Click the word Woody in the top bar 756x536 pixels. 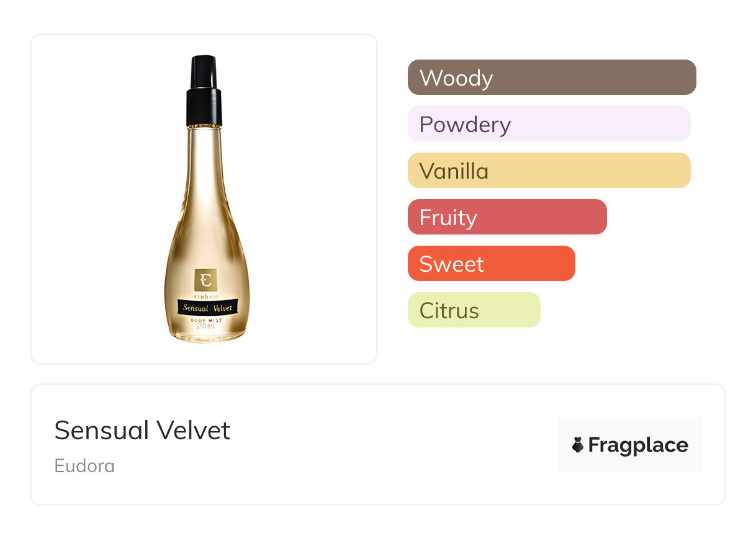click(456, 78)
